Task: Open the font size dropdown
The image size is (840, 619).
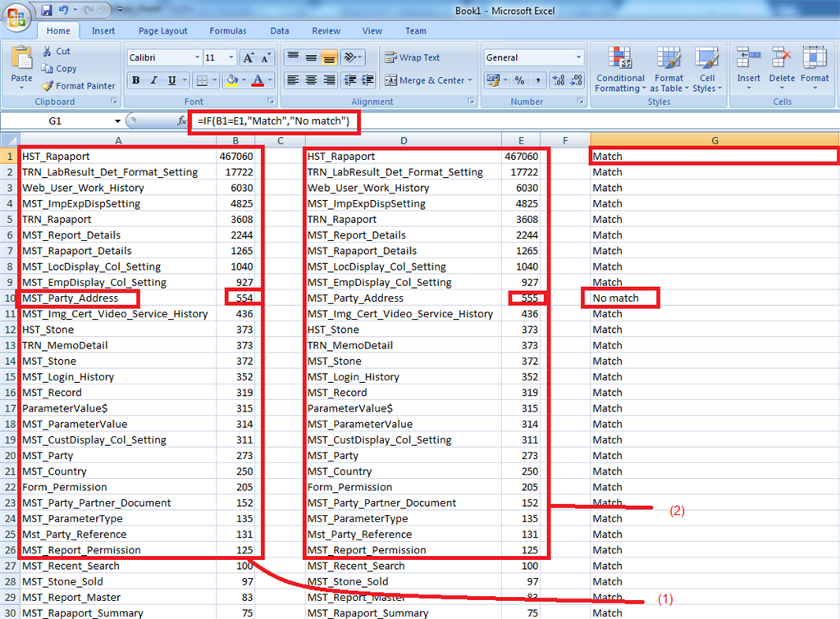Action: [x=231, y=57]
